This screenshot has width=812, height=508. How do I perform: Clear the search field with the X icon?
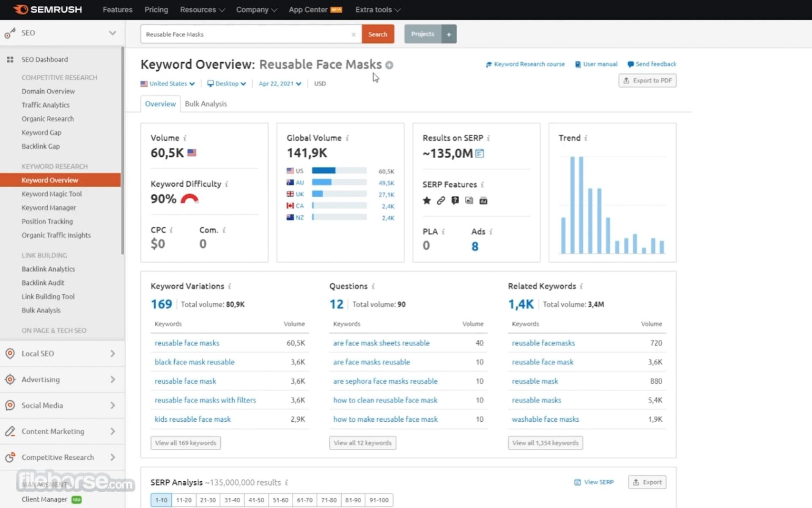pos(354,34)
